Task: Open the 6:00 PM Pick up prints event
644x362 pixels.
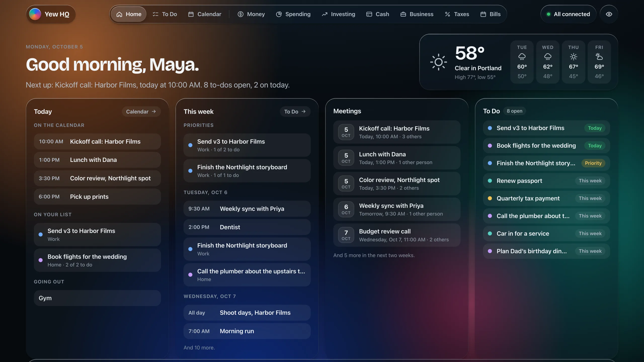Action: tap(97, 197)
